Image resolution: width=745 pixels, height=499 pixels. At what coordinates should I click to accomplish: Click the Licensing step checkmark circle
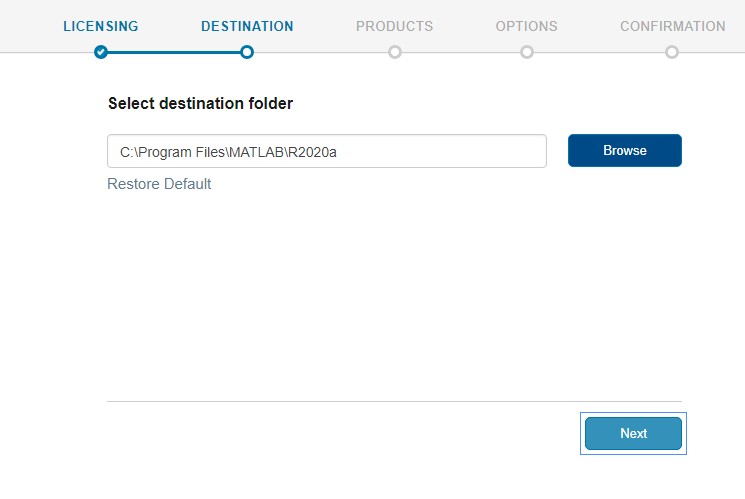101,52
